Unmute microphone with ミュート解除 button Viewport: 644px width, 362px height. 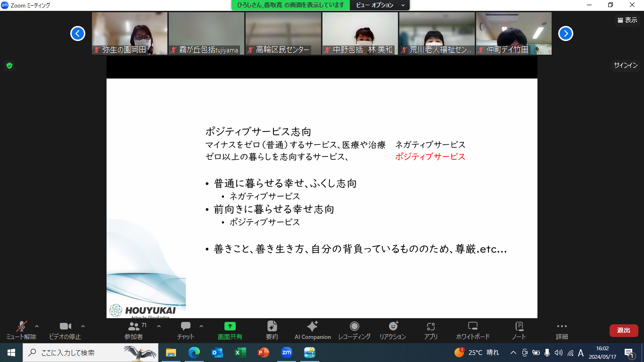point(21,330)
